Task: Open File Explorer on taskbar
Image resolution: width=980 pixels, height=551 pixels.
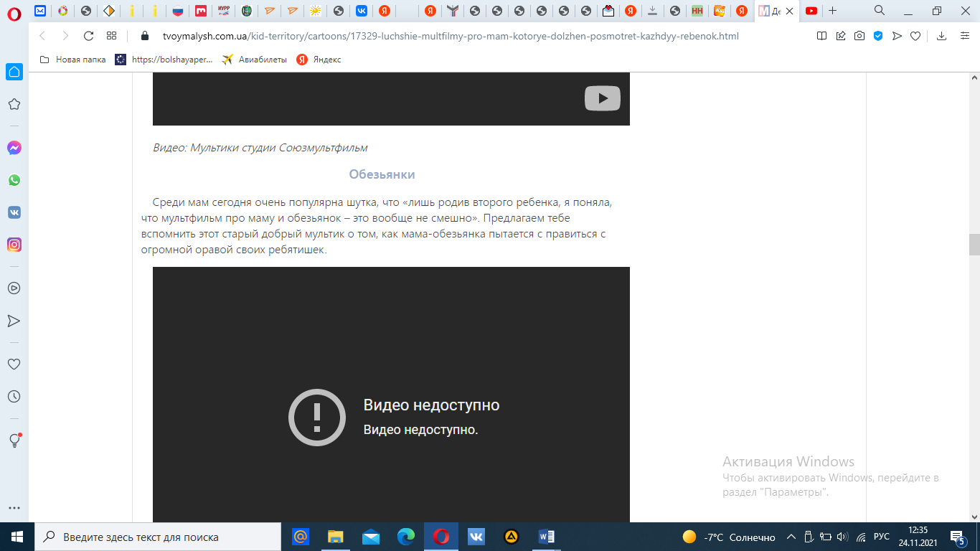Action: [x=336, y=537]
